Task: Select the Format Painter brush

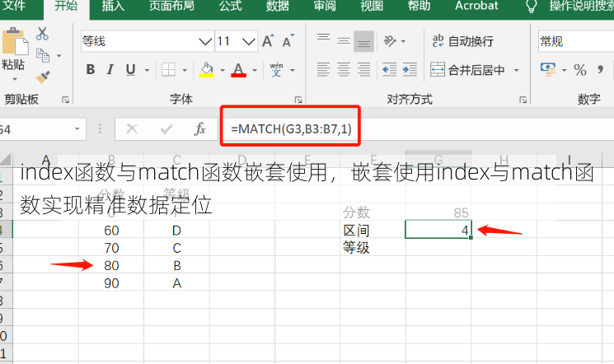Action: pyautogui.click(x=43, y=77)
